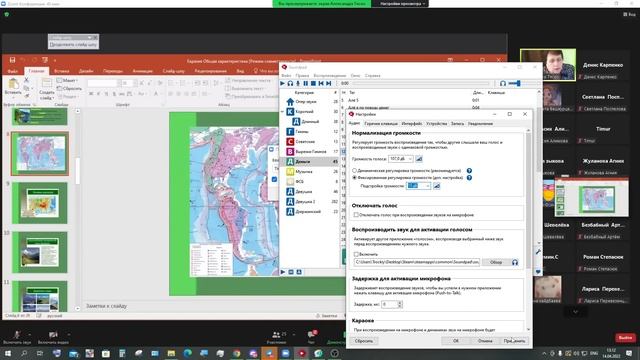Preview activation sound via headphones icon

tap(515, 262)
